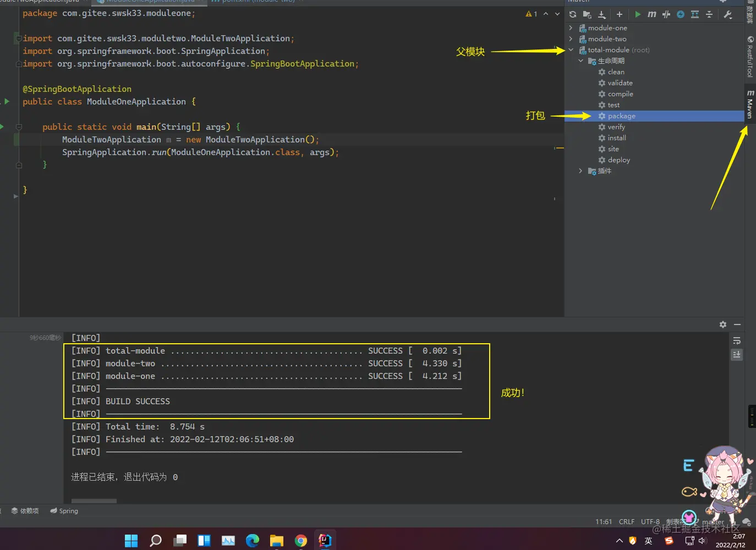The image size is (756, 550).
Task: Fold the main method block
Action: point(19,127)
